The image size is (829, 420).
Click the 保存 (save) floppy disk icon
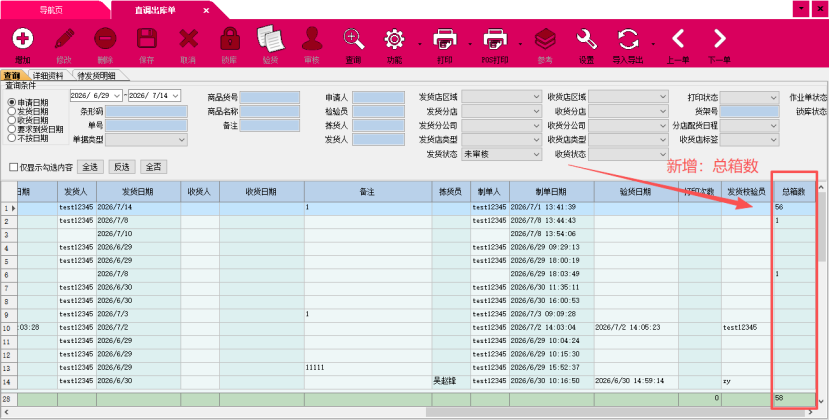tap(146, 39)
